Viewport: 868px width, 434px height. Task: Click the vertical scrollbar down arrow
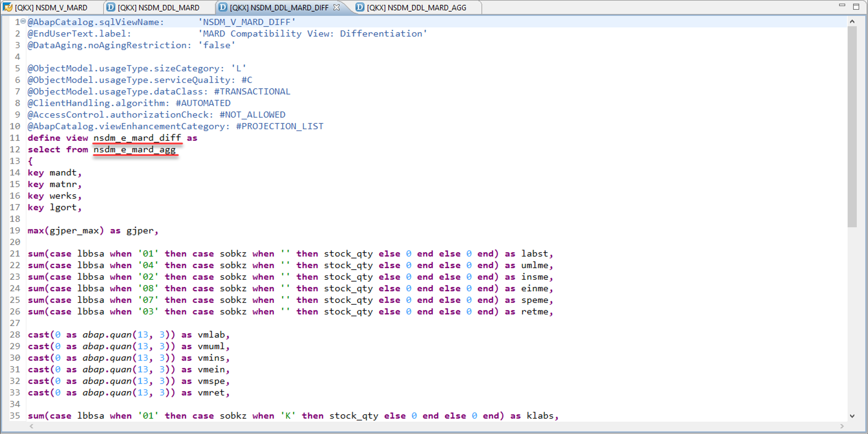click(x=852, y=416)
